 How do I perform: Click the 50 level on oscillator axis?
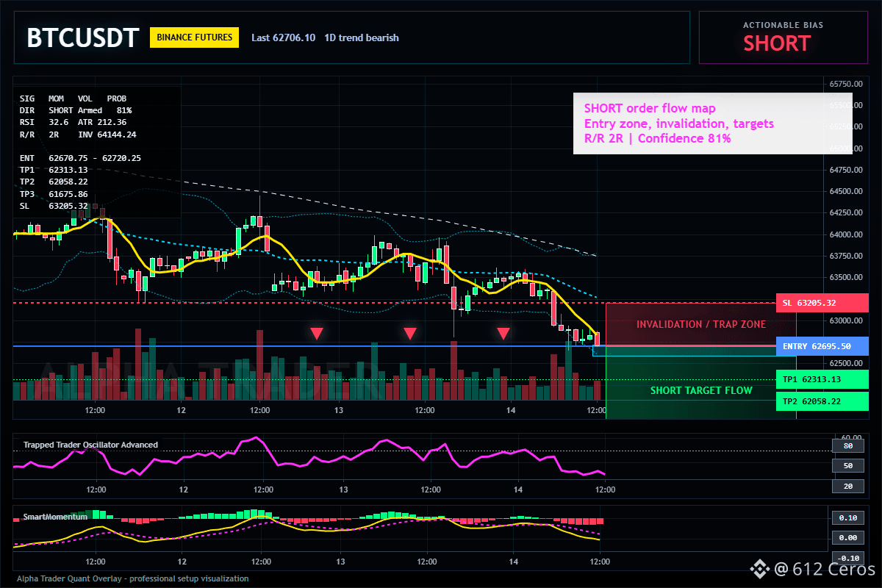(x=847, y=466)
